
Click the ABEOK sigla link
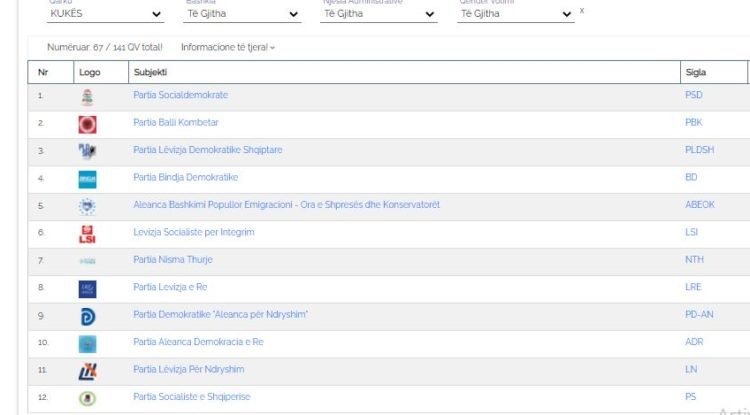tap(699, 205)
